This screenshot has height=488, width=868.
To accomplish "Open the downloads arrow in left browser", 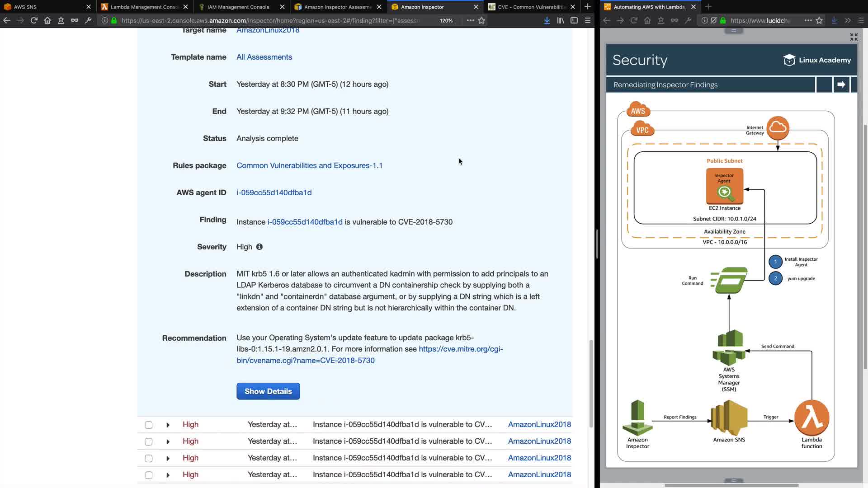I will [x=547, y=20].
